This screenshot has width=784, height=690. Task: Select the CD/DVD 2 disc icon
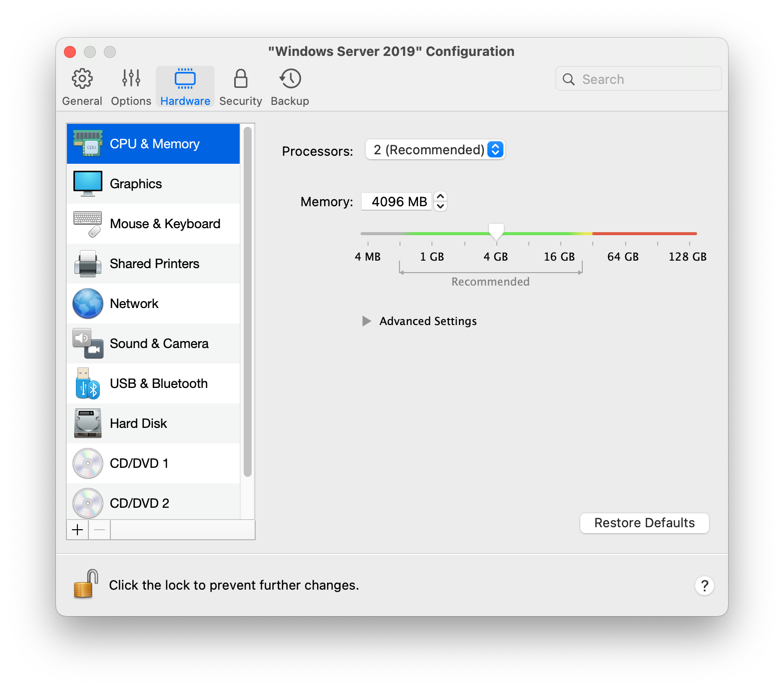[88, 503]
